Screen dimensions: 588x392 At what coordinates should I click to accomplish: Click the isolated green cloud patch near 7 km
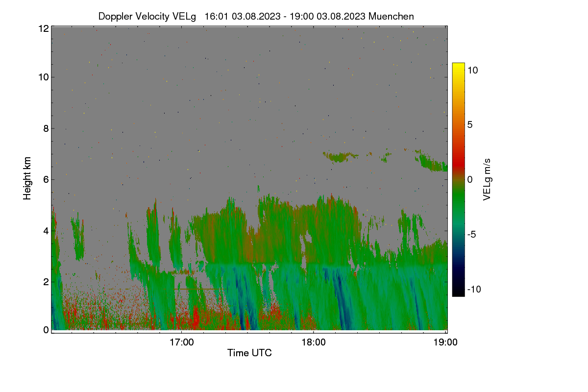tap(340, 157)
